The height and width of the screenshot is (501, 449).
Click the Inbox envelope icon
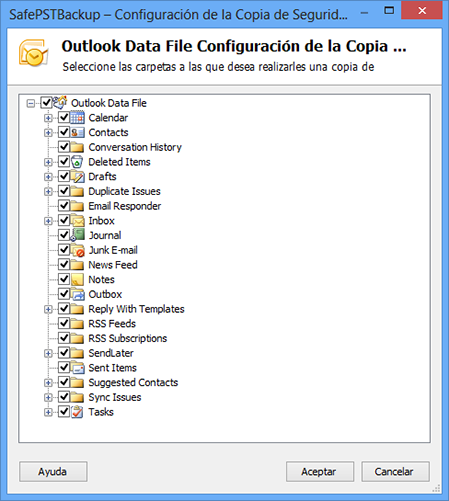tap(77, 221)
